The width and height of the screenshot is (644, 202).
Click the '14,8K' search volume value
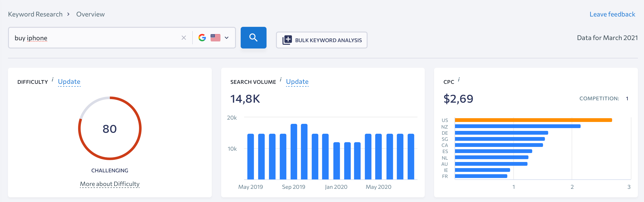click(245, 99)
